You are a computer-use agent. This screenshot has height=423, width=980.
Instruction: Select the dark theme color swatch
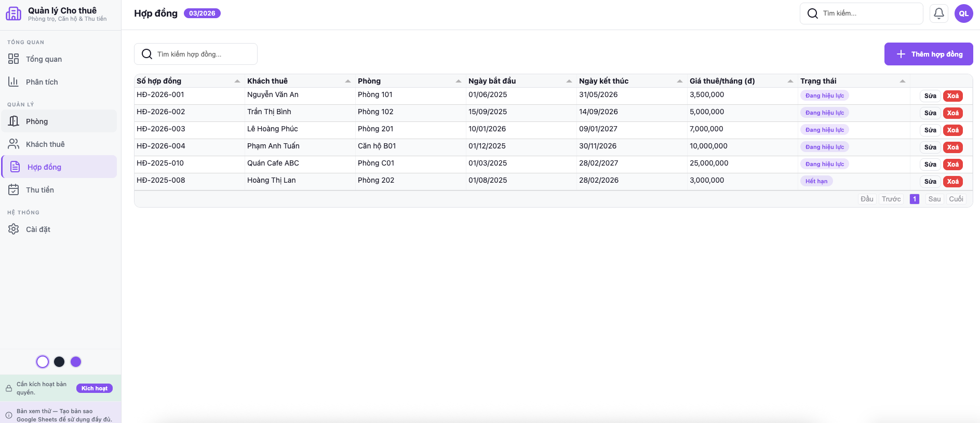pos(59,362)
